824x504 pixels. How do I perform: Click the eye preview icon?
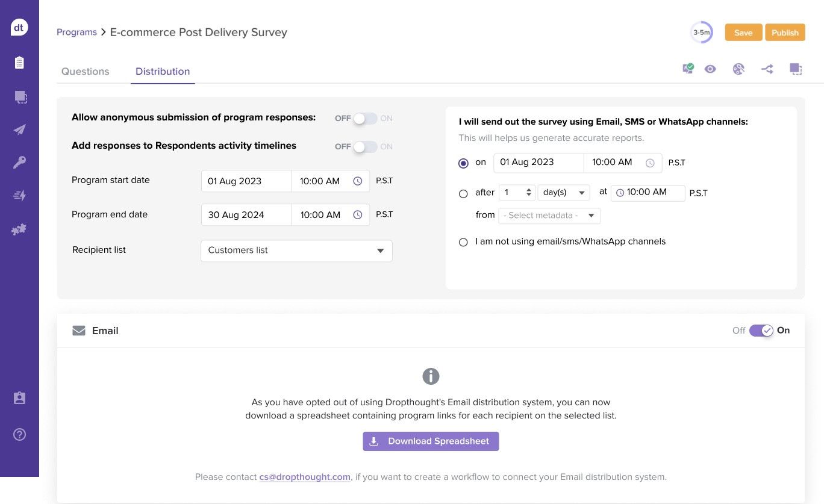coord(710,69)
